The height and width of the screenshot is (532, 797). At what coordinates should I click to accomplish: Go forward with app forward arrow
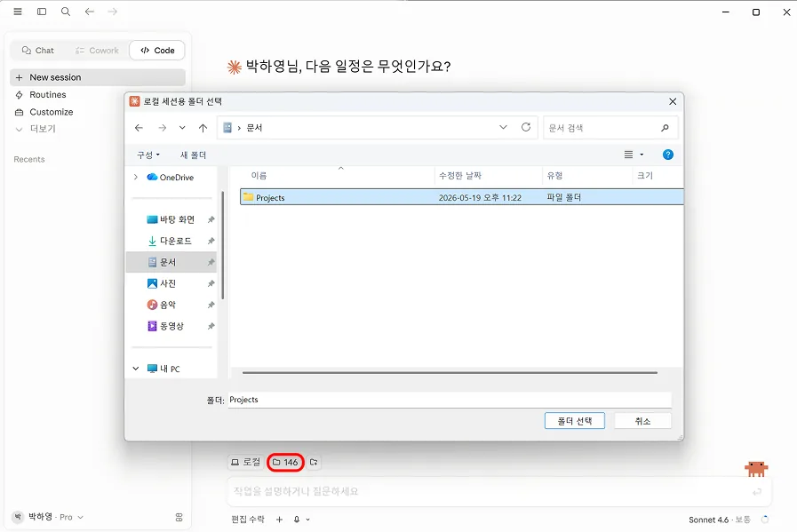[x=112, y=12]
